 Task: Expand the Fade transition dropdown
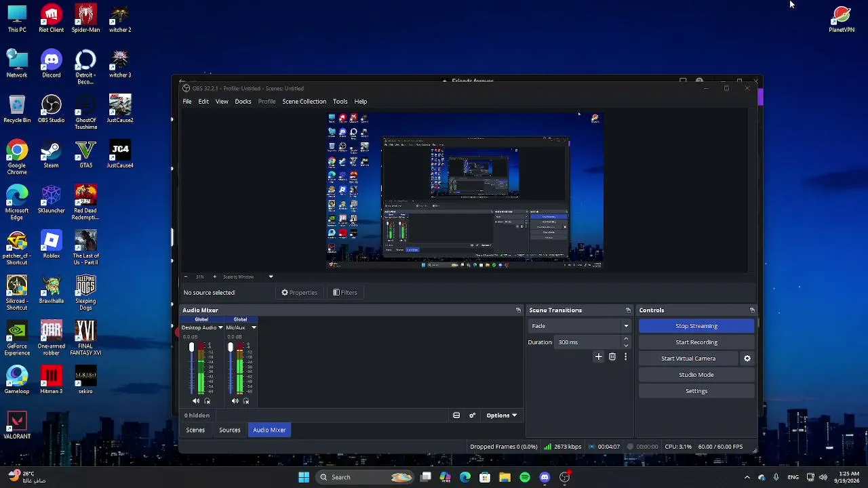tap(580, 326)
